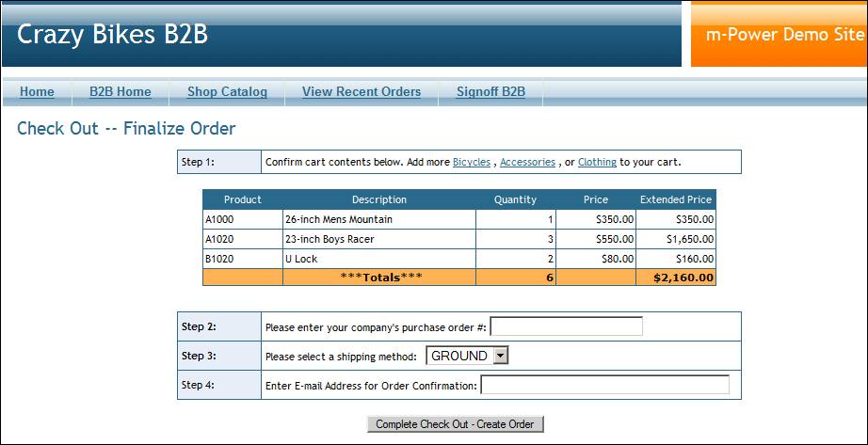Click the Step 1: label
The width and height of the screenshot is (868, 445).
198,162
